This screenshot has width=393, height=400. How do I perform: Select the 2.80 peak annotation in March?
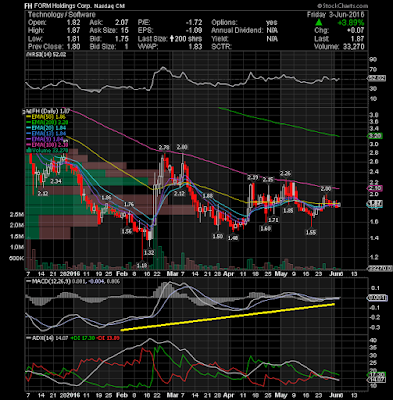pos(183,147)
